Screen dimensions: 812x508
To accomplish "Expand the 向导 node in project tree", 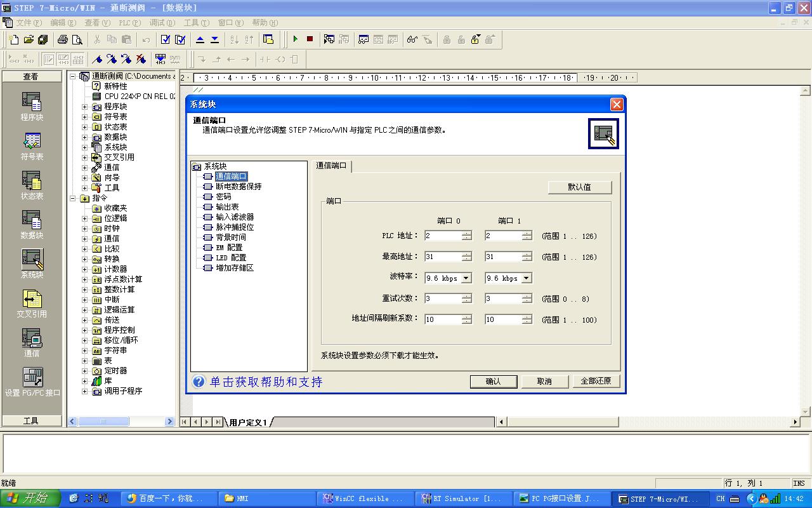I will tap(85, 178).
